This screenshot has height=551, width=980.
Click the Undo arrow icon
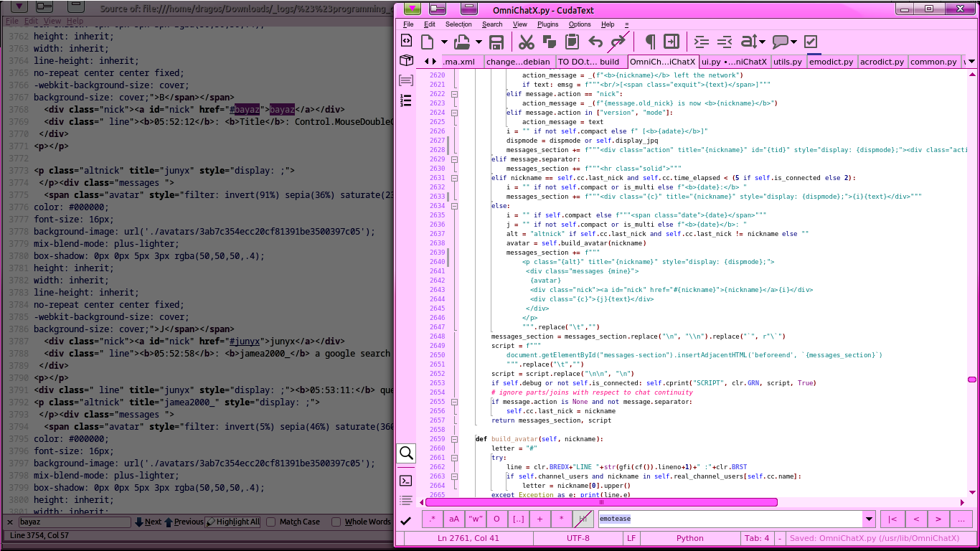point(595,42)
